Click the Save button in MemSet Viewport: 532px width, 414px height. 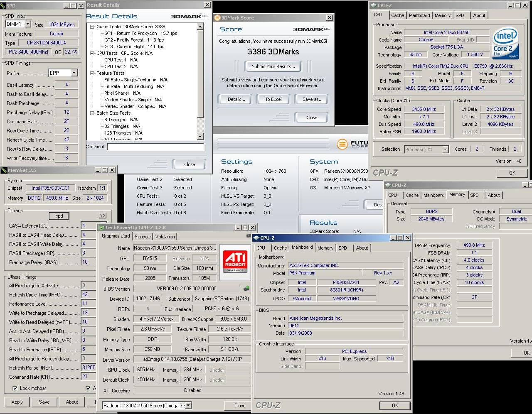pyautogui.click(x=44, y=402)
